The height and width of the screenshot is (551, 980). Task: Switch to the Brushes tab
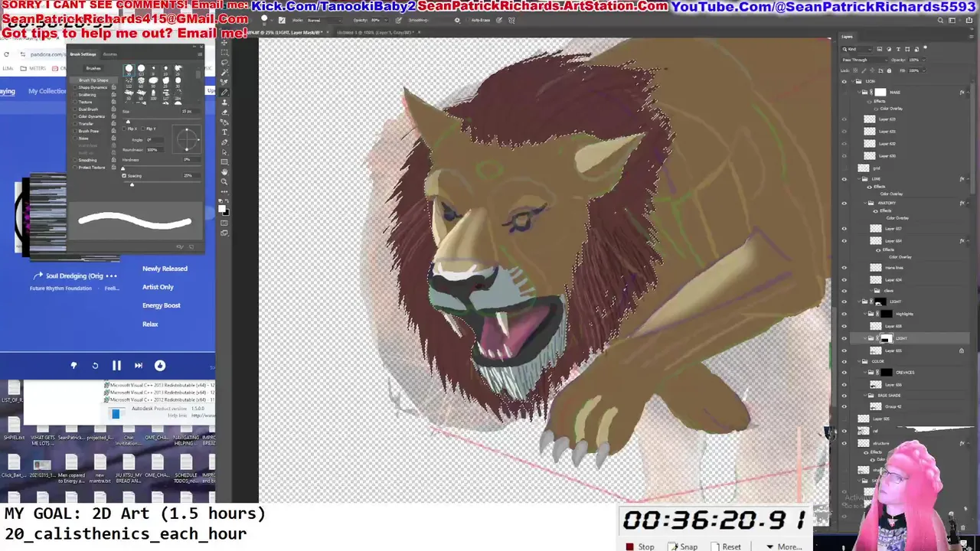pos(109,54)
